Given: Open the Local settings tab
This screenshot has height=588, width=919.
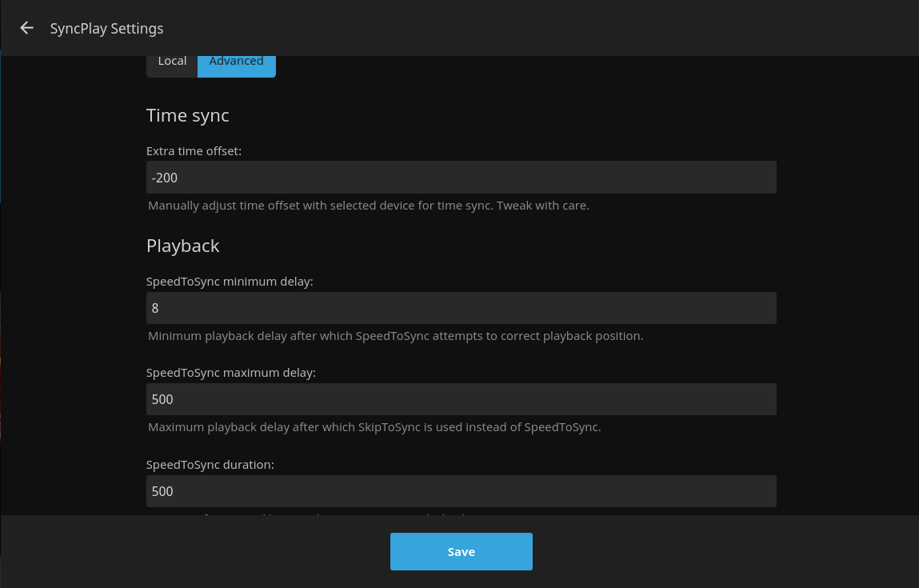Looking at the screenshot, I should coord(172,60).
